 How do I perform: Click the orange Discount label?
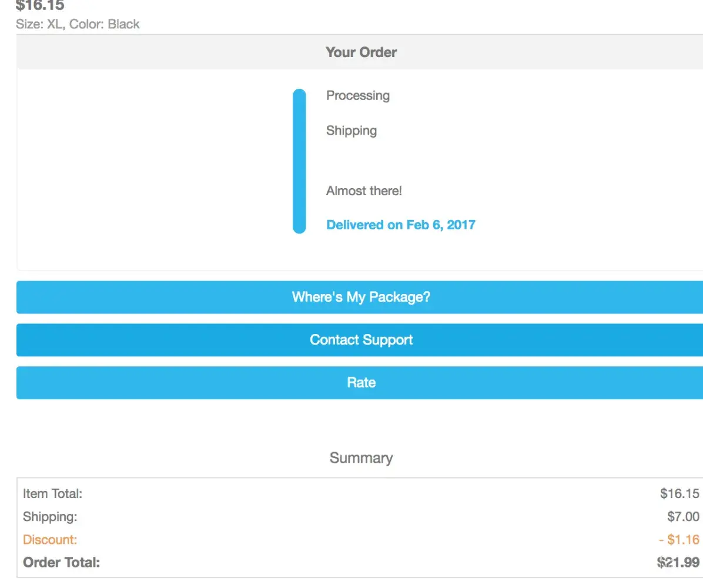[50, 539]
